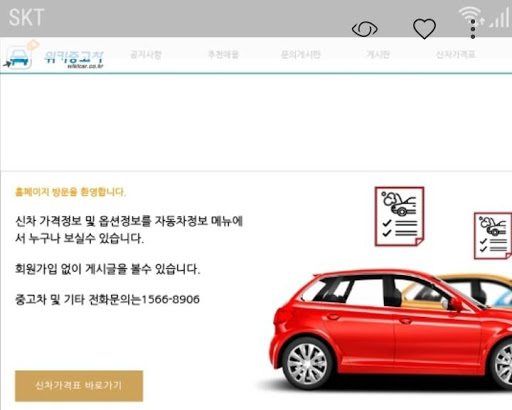Click the smaller inspection checklist icon at right
This screenshot has height=410, width=512.
(x=493, y=236)
